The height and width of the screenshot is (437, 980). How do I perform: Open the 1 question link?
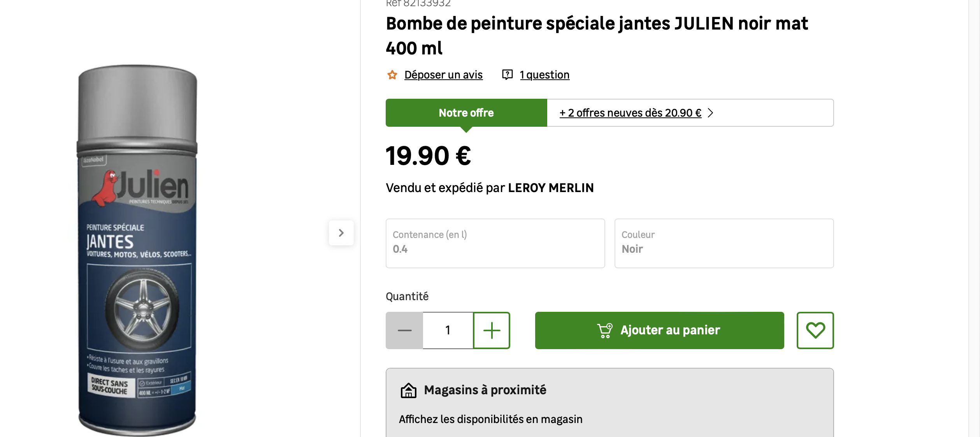pyautogui.click(x=544, y=75)
